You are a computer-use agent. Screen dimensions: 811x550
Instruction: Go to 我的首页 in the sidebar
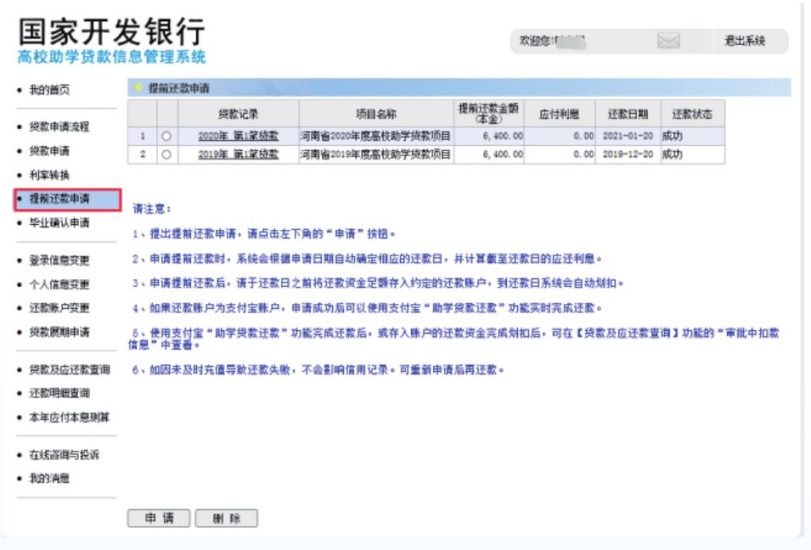point(49,91)
